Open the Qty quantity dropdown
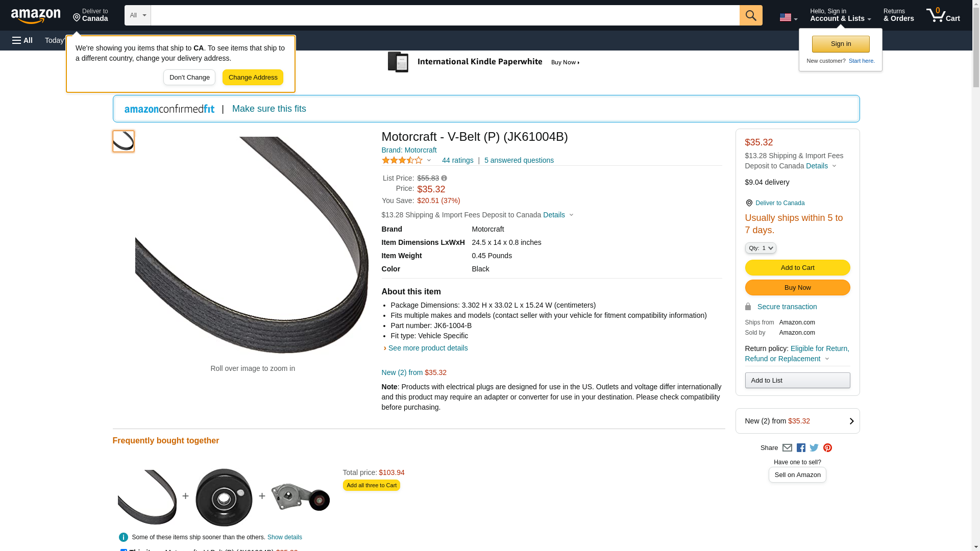The image size is (980, 551). [761, 248]
